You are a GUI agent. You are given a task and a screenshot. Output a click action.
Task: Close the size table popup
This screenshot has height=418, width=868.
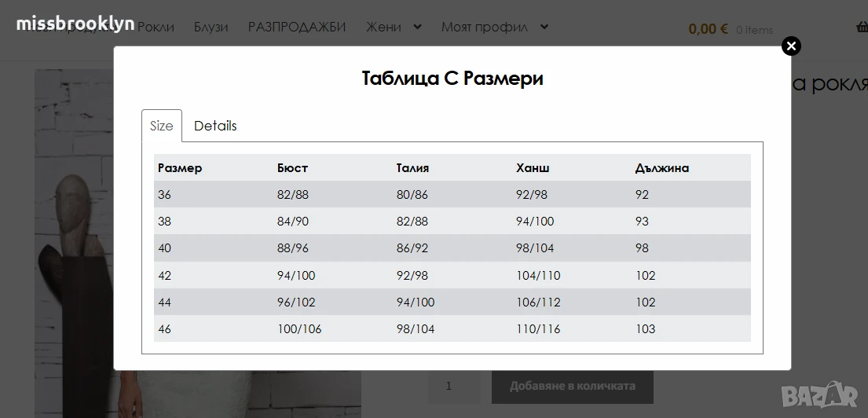791,46
